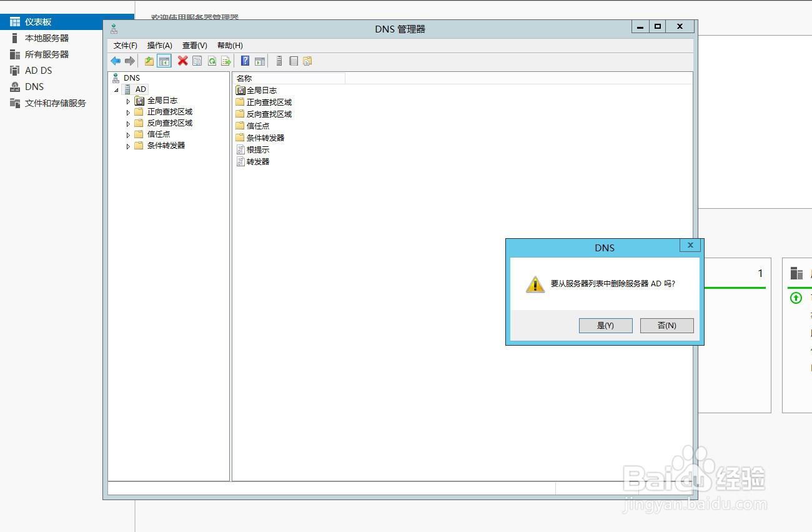This screenshot has height=532, width=812.
Task: Click the yellow pages new-zone toolbar icon
Action: pyautogui.click(x=307, y=61)
